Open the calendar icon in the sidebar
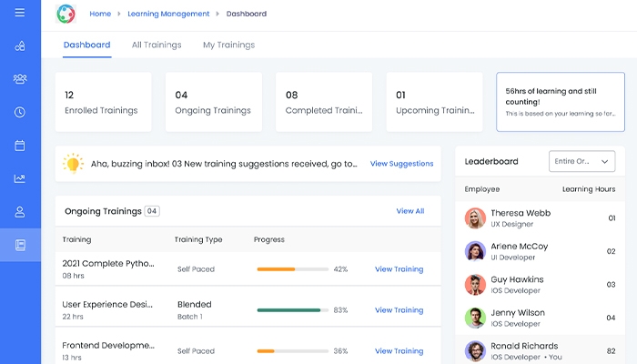637x364 pixels. point(20,146)
